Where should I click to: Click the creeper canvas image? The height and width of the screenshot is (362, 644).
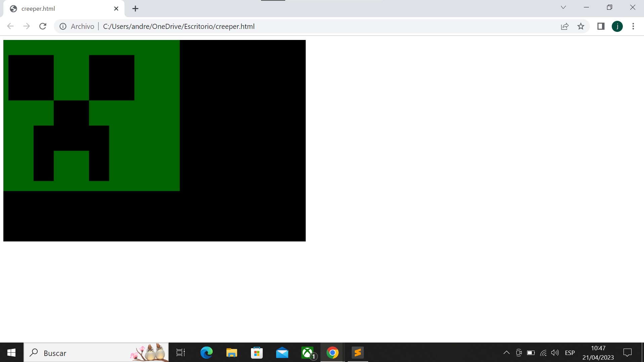155,141
